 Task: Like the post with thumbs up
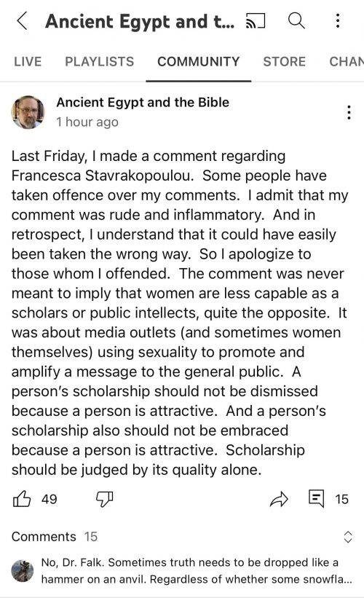(22, 498)
